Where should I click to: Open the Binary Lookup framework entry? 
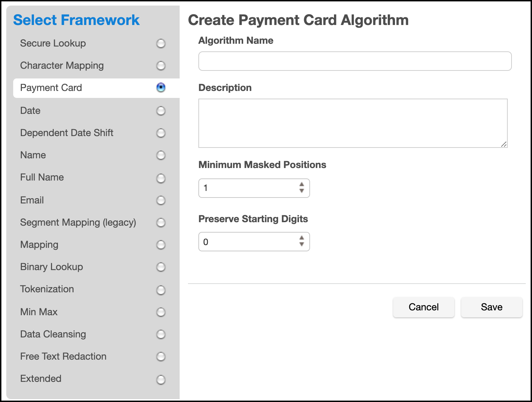pyautogui.click(x=52, y=267)
